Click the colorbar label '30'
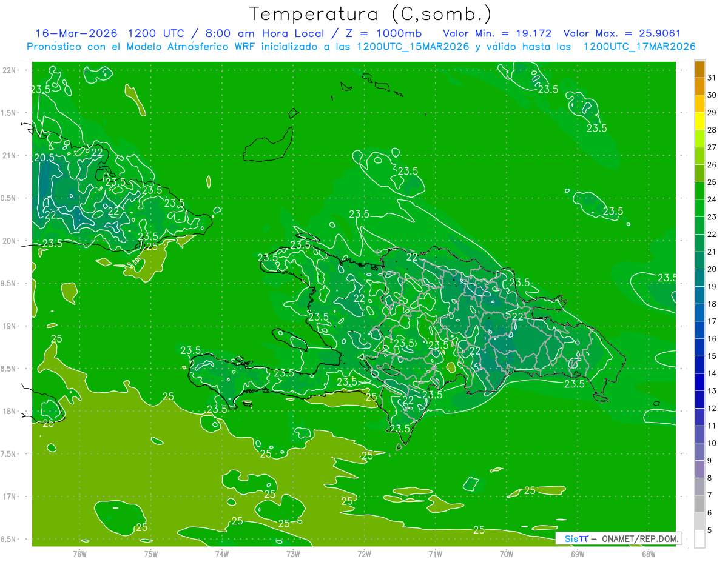The height and width of the screenshot is (562, 728). click(x=712, y=95)
